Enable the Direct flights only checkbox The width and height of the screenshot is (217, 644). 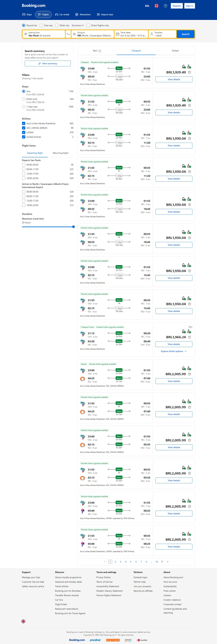[88, 26]
